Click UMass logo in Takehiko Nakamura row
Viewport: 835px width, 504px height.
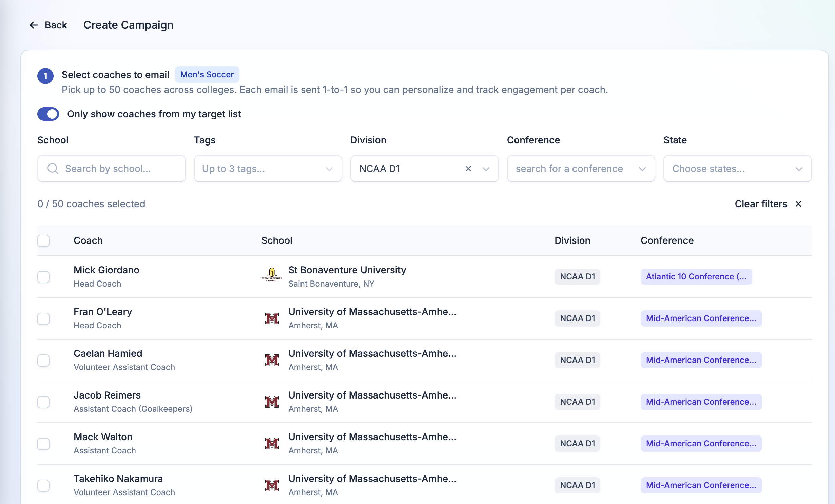tap(272, 485)
